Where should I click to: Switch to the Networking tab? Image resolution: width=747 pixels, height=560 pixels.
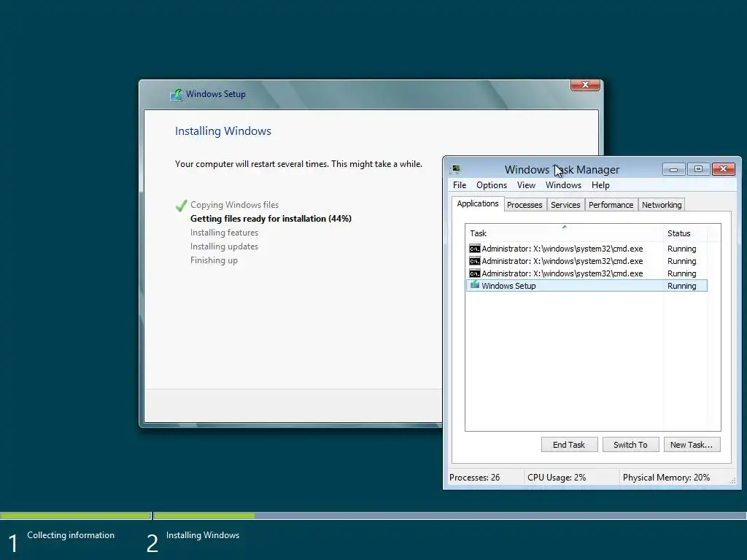(x=662, y=205)
